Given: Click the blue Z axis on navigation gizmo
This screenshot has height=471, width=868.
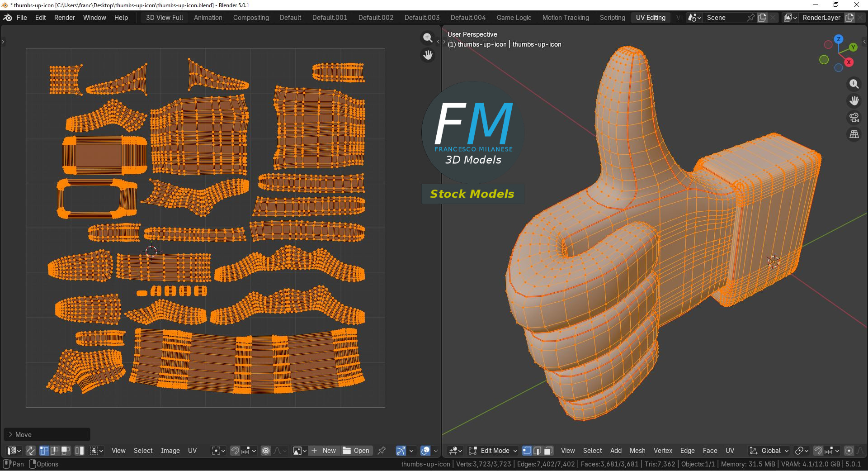Looking at the screenshot, I should [x=839, y=39].
